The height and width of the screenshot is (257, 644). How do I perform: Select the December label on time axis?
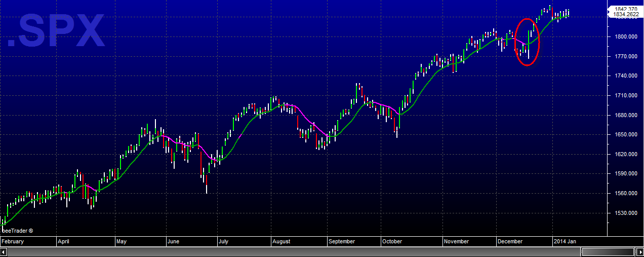510,241
